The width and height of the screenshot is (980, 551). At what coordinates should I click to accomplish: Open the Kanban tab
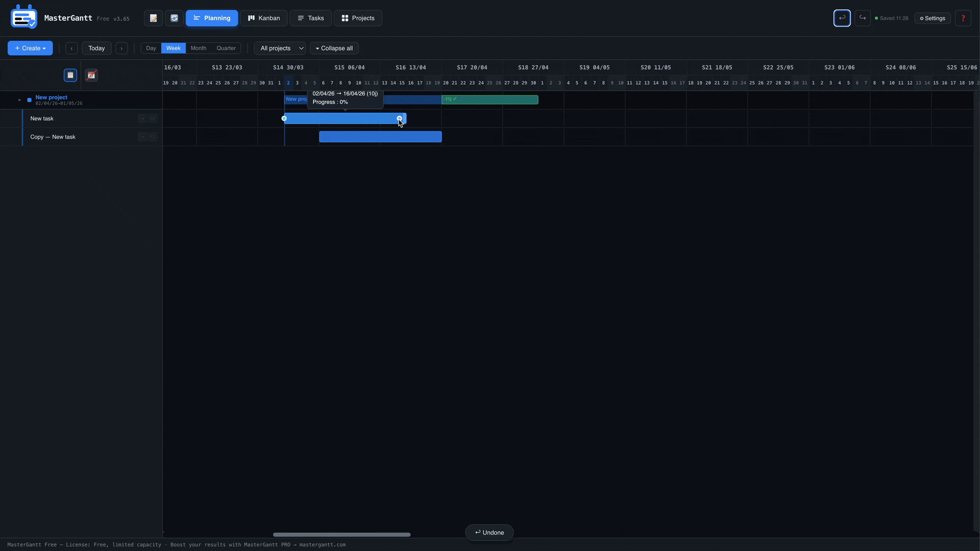click(264, 18)
